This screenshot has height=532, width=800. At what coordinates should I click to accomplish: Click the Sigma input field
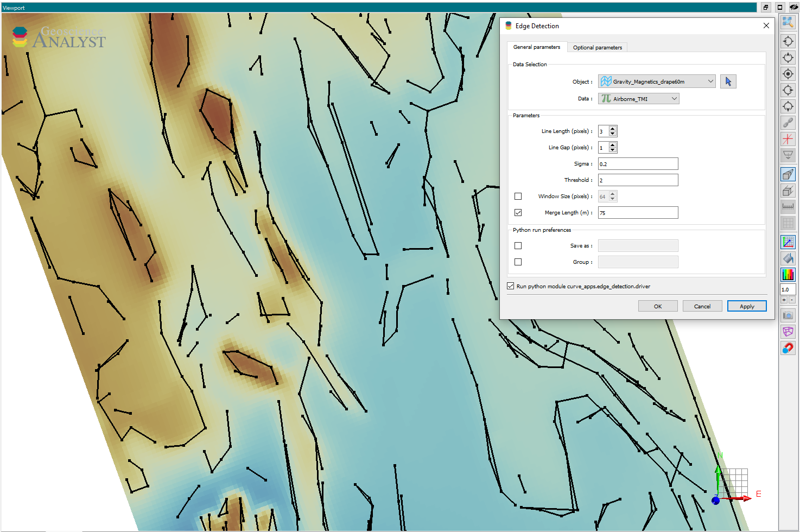(638, 164)
